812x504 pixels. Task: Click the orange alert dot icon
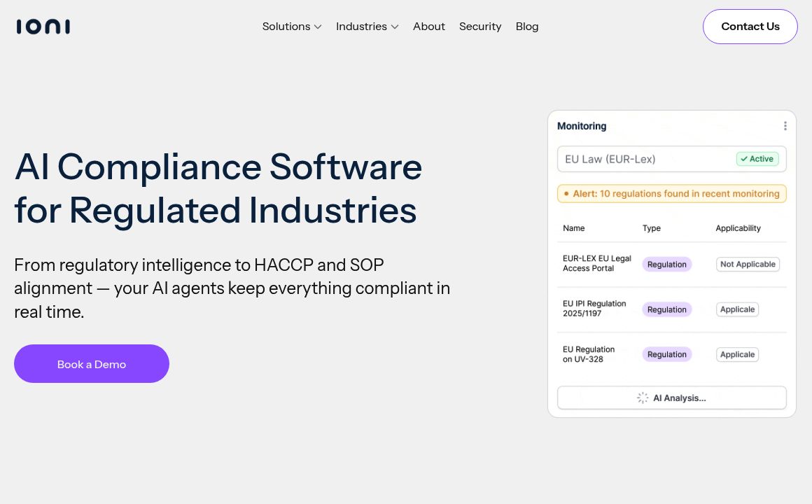pyautogui.click(x=566, y=194)
